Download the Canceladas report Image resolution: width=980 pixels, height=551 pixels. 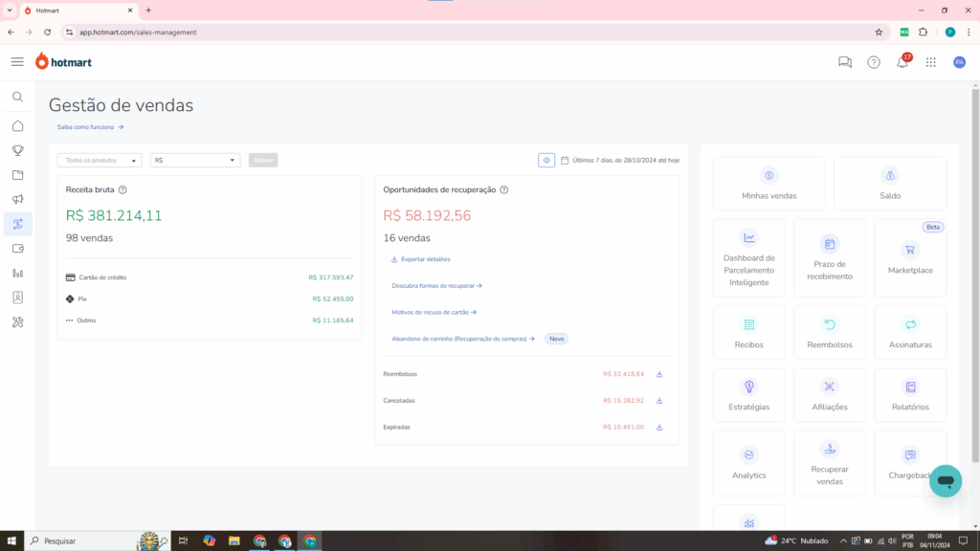coord(659,401)
